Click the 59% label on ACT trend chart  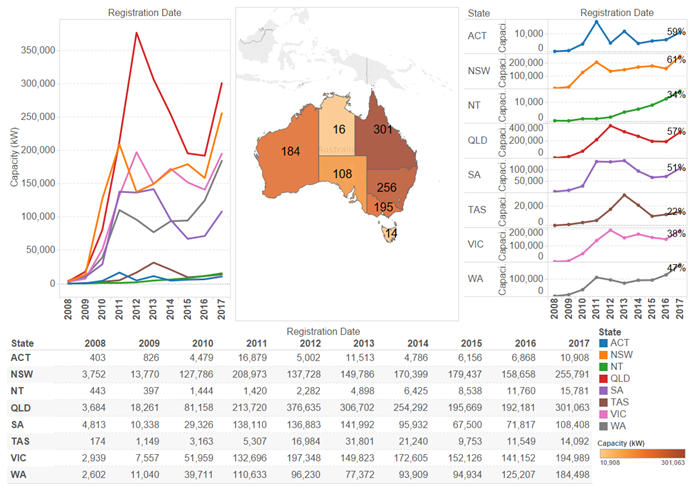(x=675, y=32)
